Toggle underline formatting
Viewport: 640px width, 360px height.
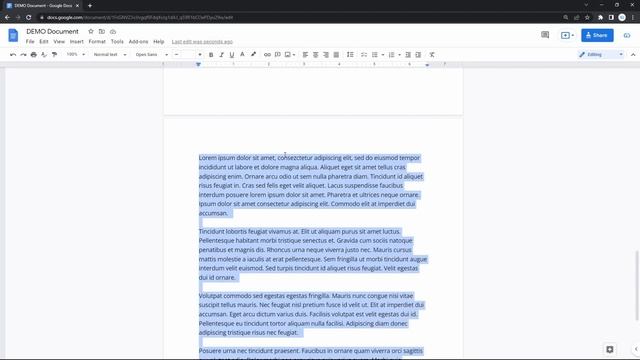[232, 55]
